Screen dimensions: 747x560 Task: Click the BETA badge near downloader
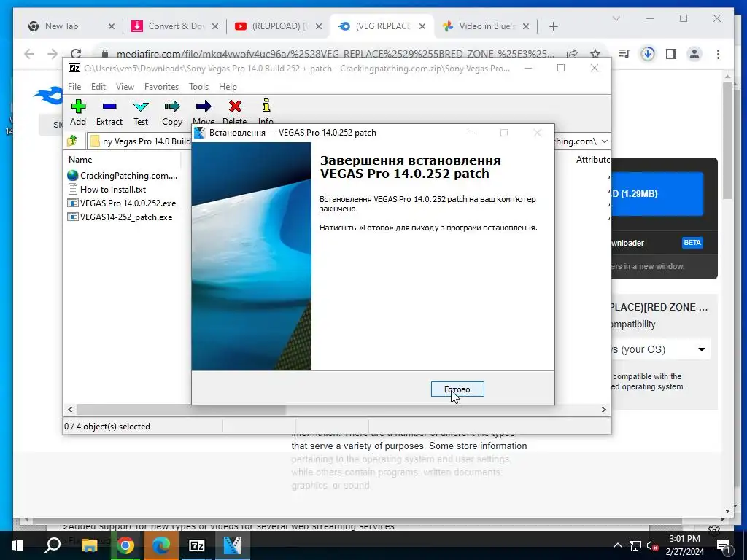pos(692,242)
